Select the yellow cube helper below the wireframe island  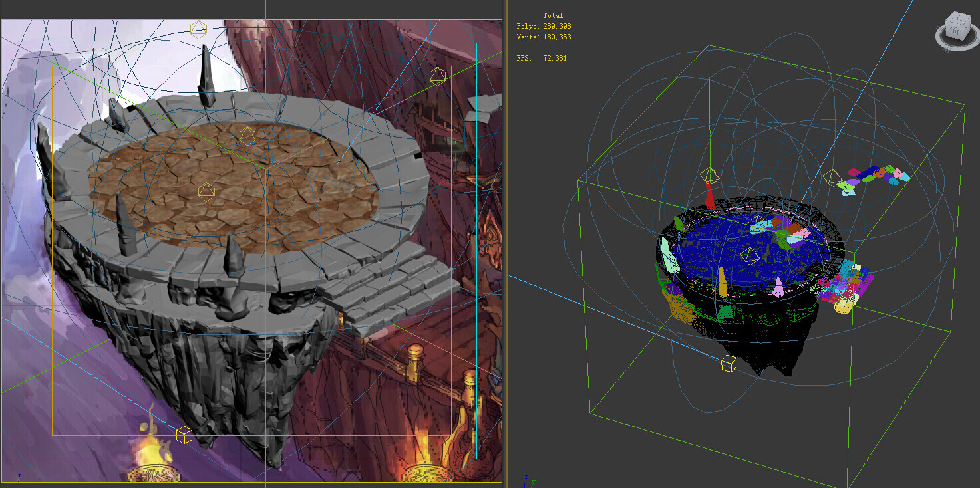point(729,363)
